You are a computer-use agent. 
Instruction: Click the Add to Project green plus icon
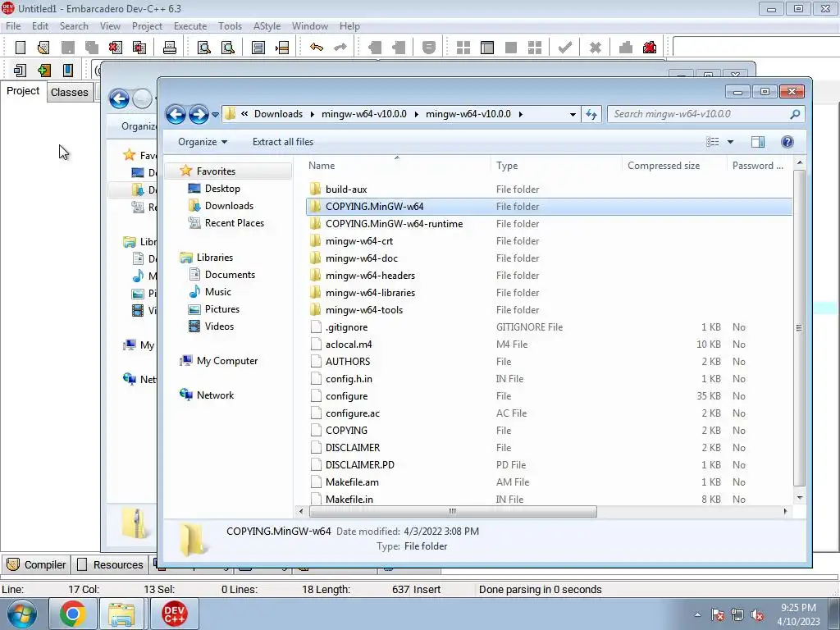(x=44, y=71)
